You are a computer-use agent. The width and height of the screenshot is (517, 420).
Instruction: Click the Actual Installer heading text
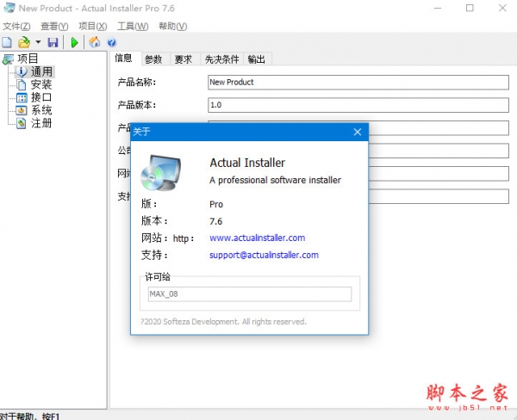[x=247, y=163]
